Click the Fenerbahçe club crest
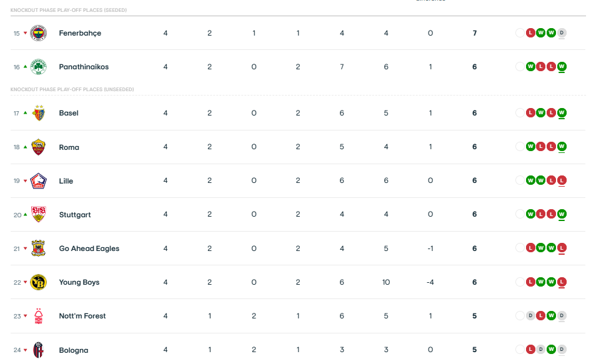The height and width of the screenshot is (364, 596). pyautogui.click(x=39, y=32)
